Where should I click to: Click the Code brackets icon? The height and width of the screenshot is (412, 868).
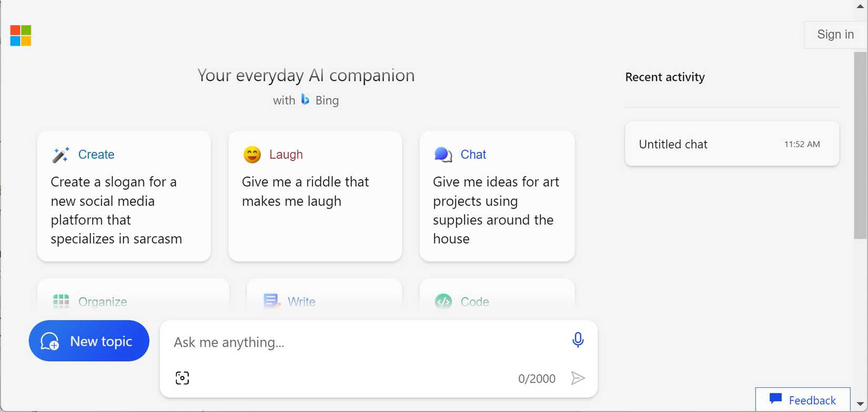[x=443, y=301]
